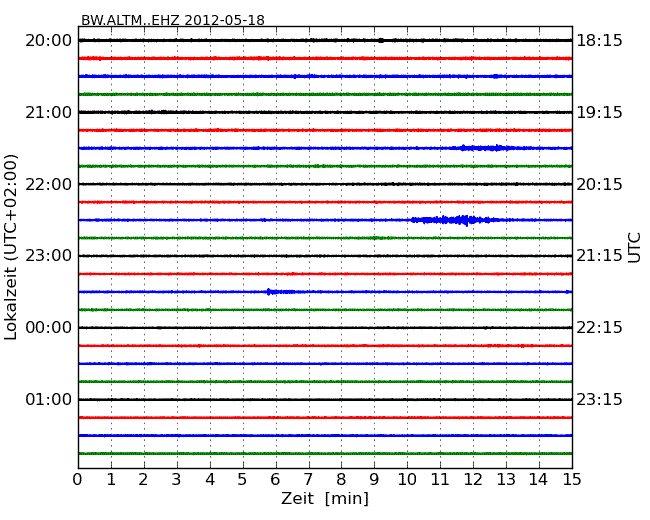Click x-axis tick label 2
Image resolution: width=650 pixels, height=520 pixels.
(143, 479)
